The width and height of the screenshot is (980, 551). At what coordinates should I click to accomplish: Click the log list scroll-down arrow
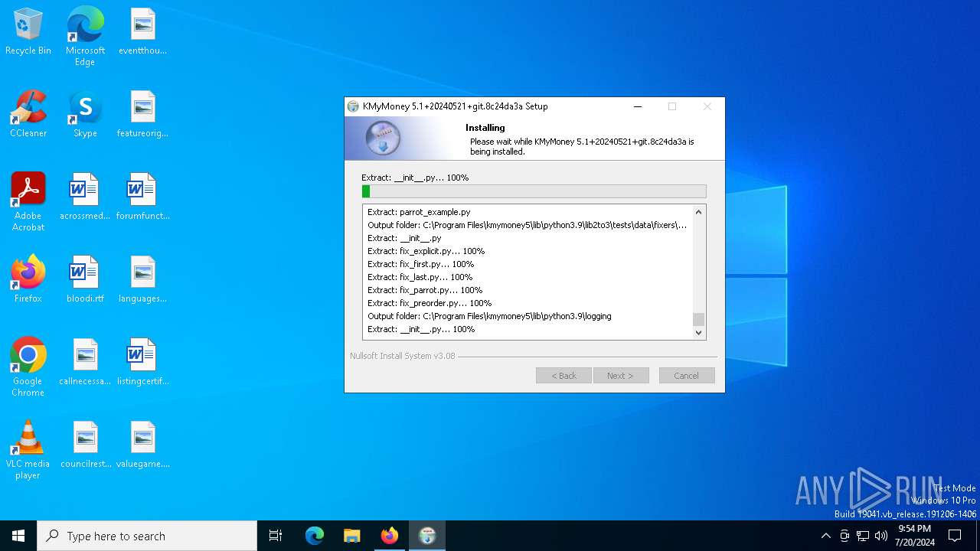pos(698,332)
